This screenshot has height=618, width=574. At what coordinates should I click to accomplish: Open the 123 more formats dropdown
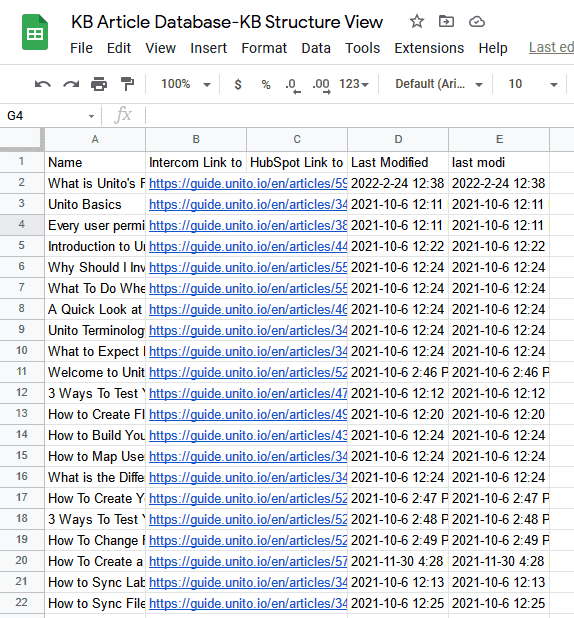354,84
